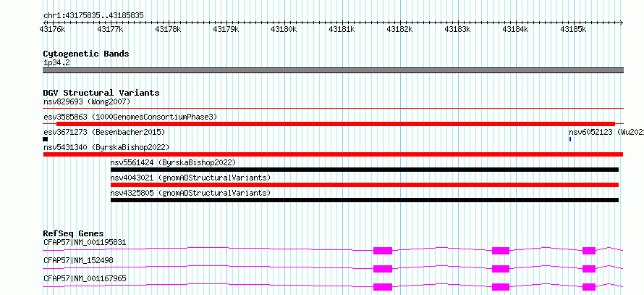644x295 pixels.
Task: Open the Cytogenetic Bands track heading
Action: (x=86, y=54)
